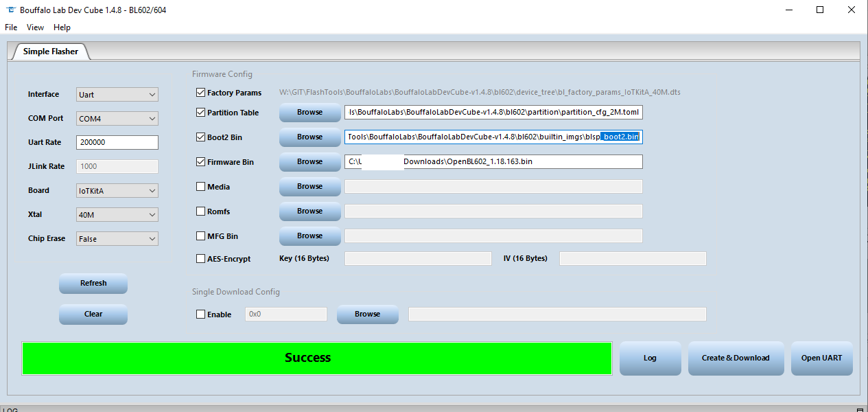Click the Refresh button
This screenshot has height=412, width=868.
pyautogui.click(x=93, y=284)
